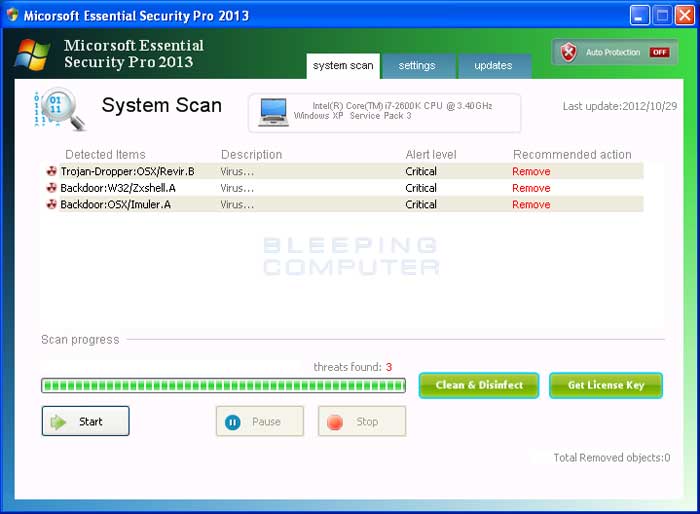Click Virus... description of Trojan-Dropper:OSX/Revir.B

click(x=237, y=171)
